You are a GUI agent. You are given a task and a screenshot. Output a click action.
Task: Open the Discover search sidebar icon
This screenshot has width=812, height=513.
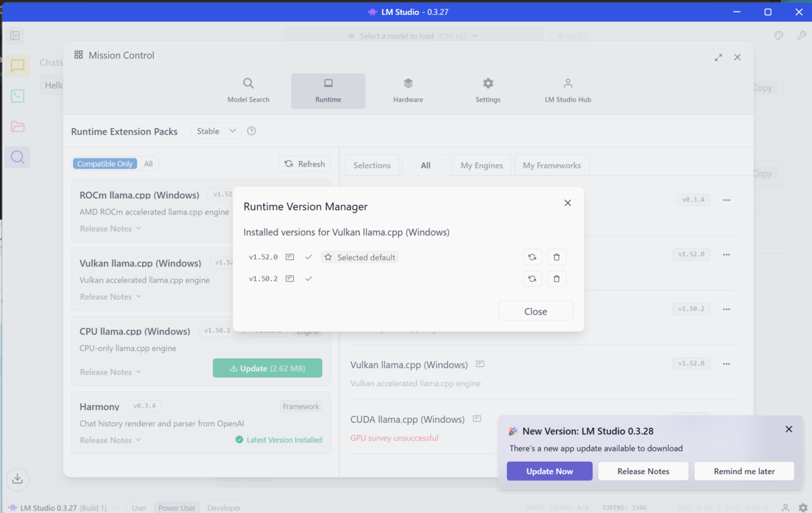[x=18, y=158]
